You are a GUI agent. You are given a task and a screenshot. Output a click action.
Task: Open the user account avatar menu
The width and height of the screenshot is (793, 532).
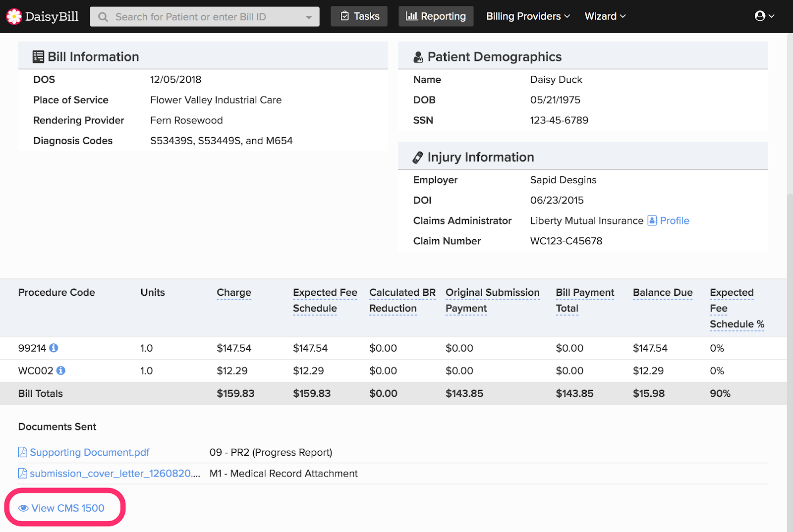764,16
